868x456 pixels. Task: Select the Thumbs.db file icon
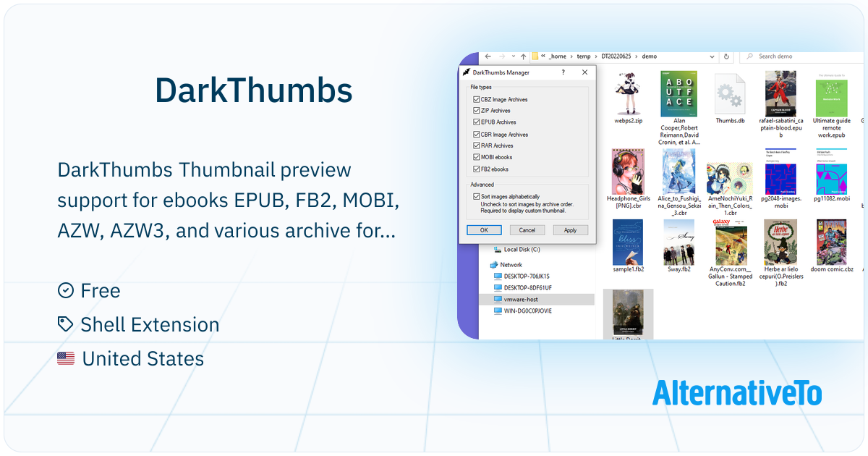click(x=730, y=94)
